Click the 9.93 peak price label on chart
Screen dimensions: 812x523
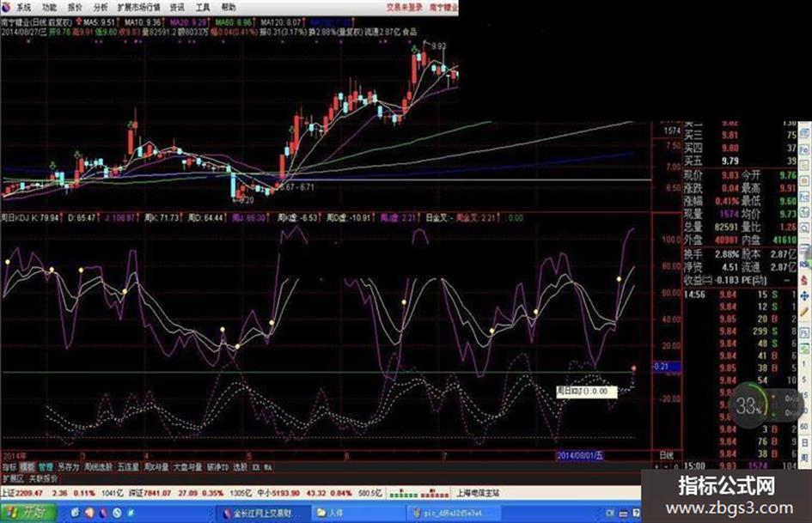pyautogui.click(x=437, y=46)
